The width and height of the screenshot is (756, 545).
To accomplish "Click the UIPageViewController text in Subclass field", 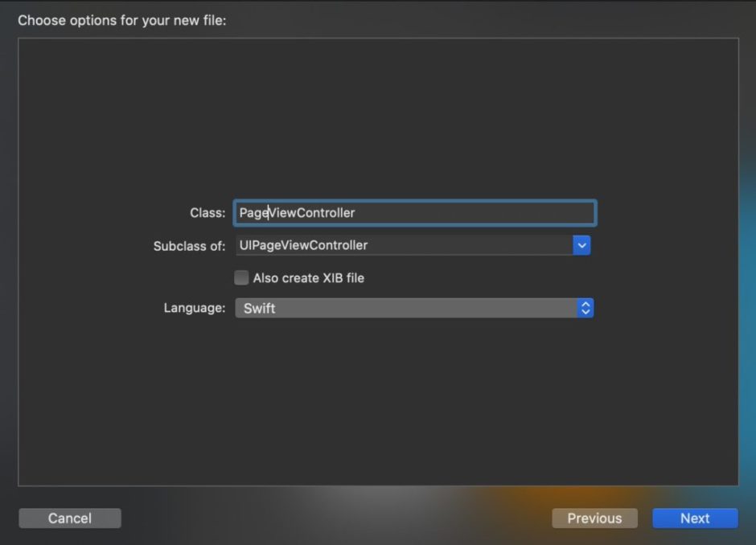I will [303, 245].
